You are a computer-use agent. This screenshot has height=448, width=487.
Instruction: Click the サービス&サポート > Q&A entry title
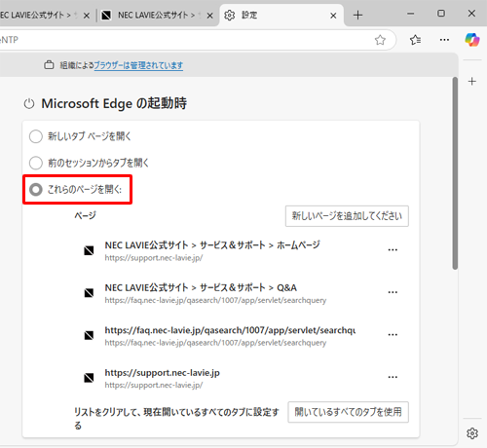pyautogui.click(x=201, y=287)
